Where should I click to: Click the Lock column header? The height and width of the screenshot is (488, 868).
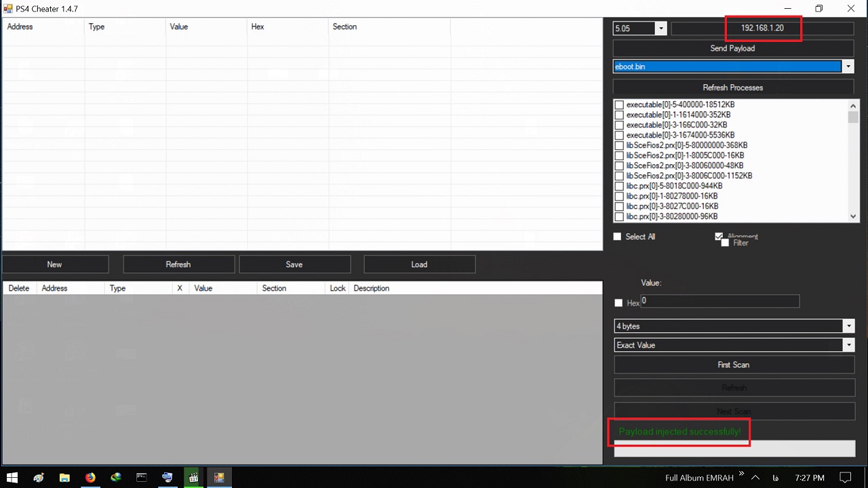(x=338, y=288)
